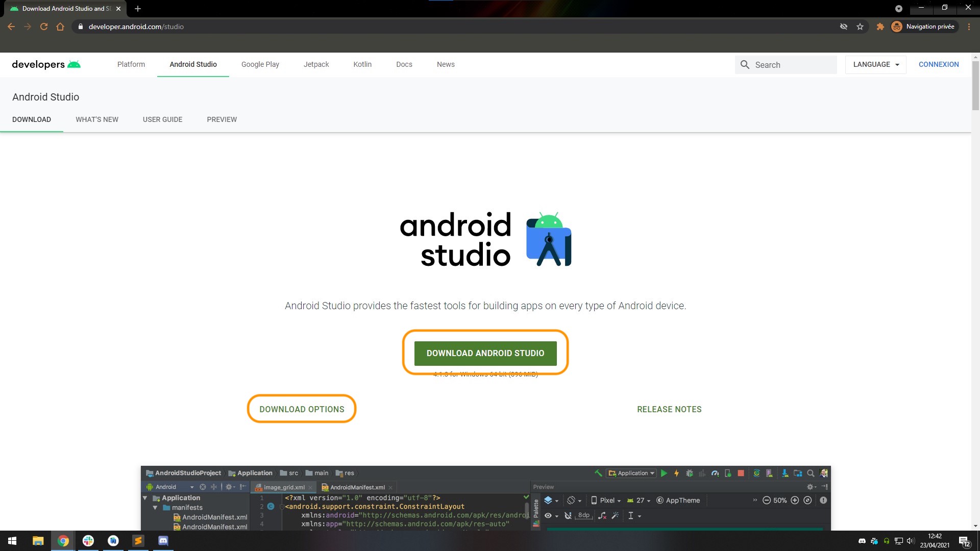Open the RELEASE NOTES link

click(669, 409)
